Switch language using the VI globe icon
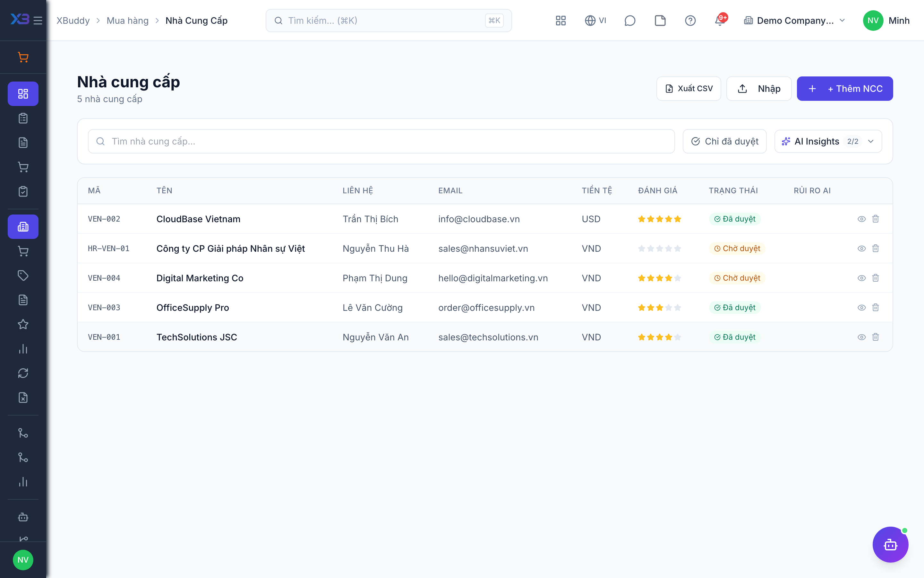Viewport: 924px width, 578px height. pos(595,21)
